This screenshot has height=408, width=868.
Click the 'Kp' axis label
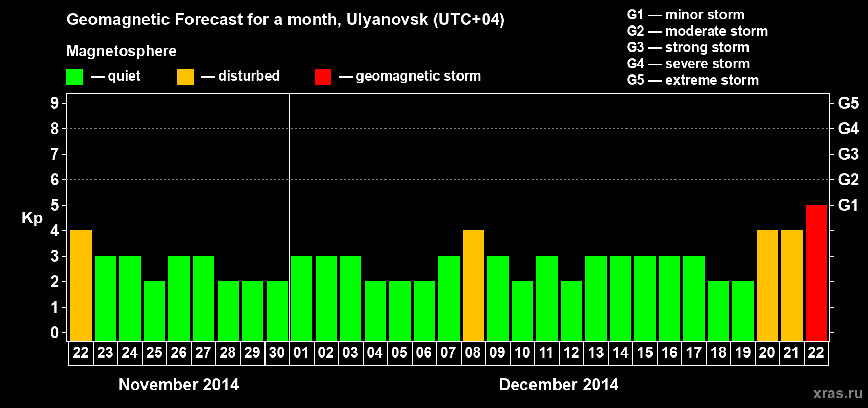tap(32, 219)
